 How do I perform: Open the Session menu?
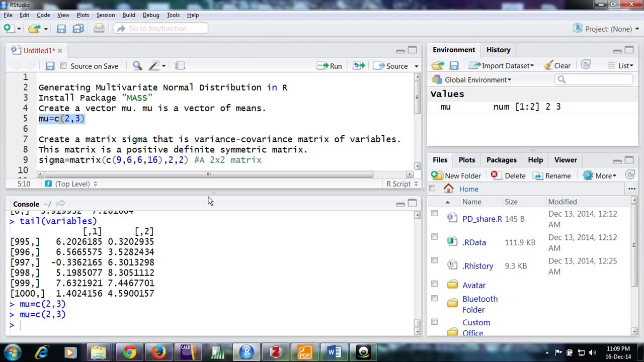point(106,15)
